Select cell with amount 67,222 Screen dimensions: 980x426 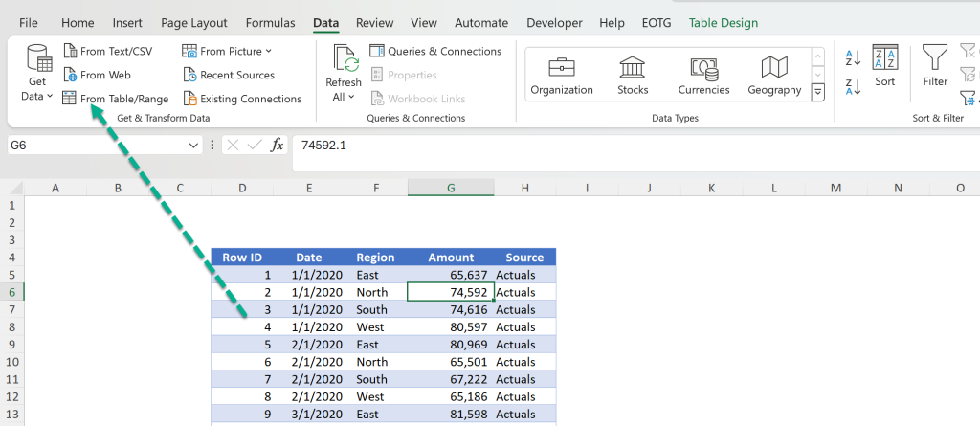click(451, 379)
